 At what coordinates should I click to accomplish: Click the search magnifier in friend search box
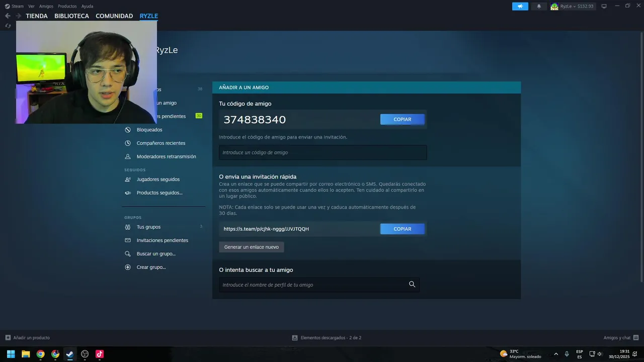(x=412, y=284)
